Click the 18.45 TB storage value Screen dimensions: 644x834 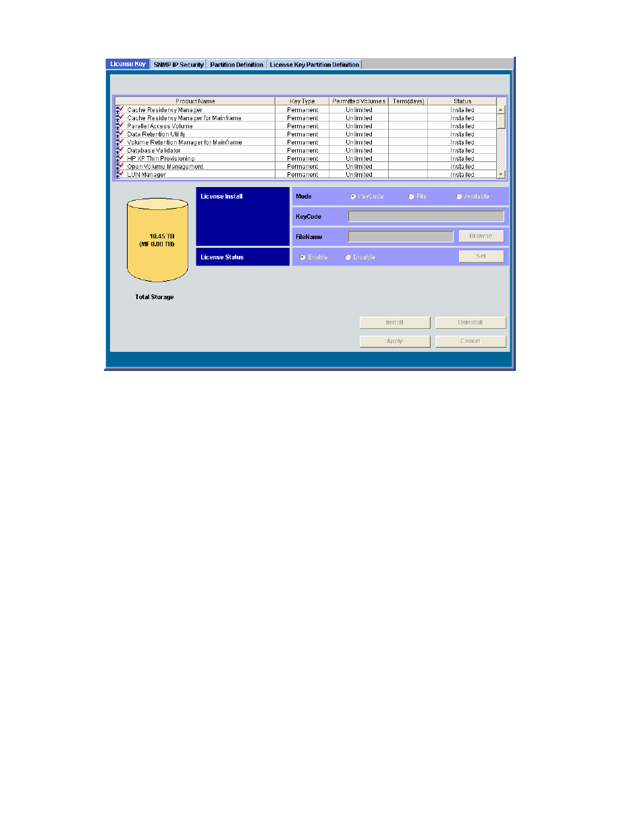[x=162, y=236]
